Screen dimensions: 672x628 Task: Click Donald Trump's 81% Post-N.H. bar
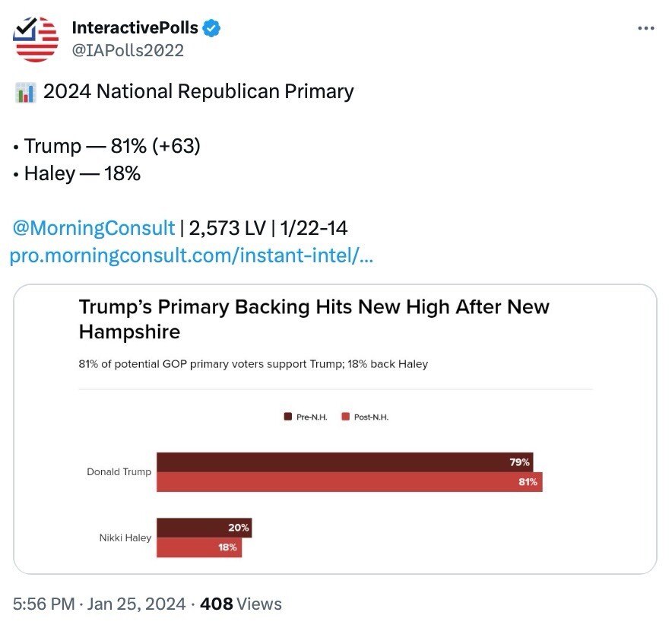point(349,482)
